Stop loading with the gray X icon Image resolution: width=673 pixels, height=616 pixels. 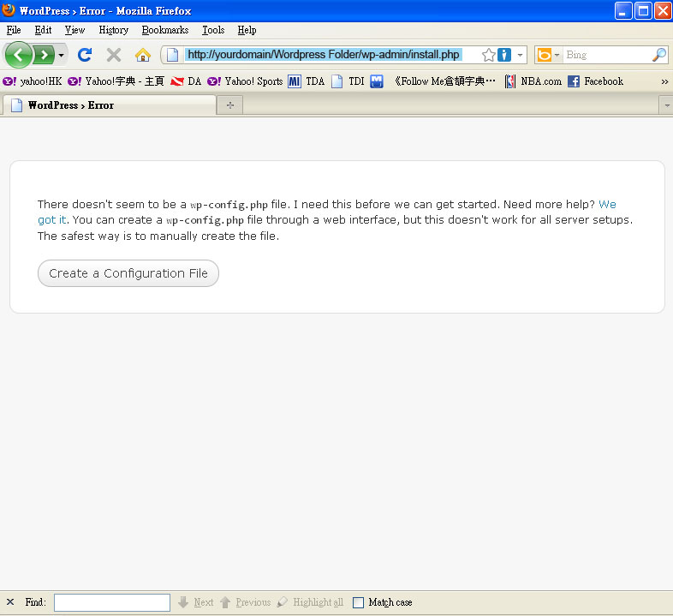(x=114, y=55)
